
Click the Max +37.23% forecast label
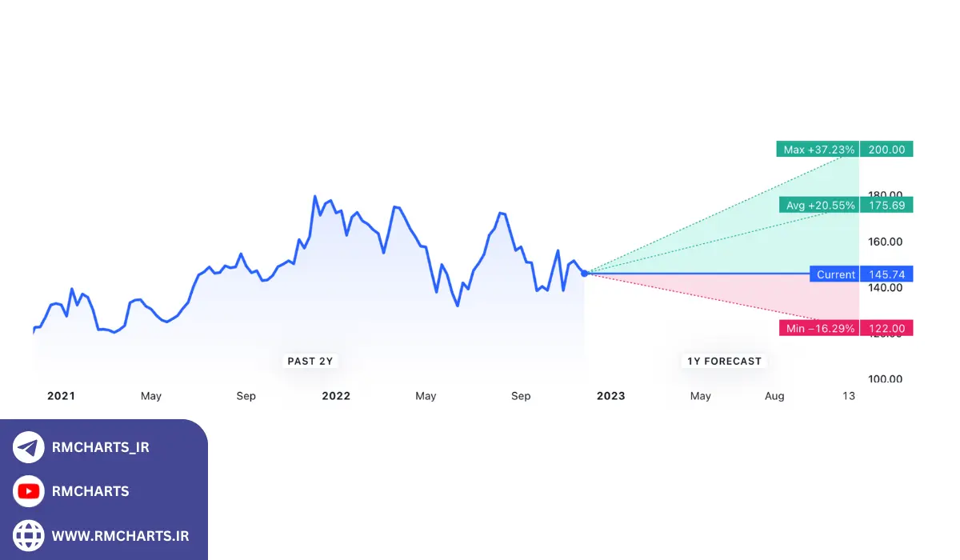(818, 150)
